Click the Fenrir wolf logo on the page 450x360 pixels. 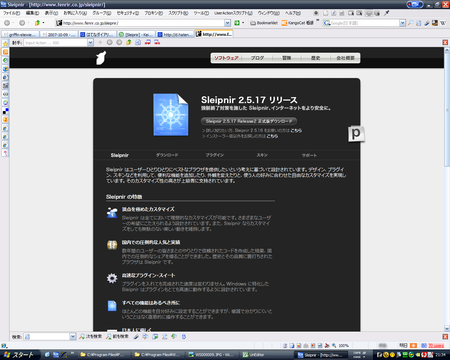click(x=101, y=58)
